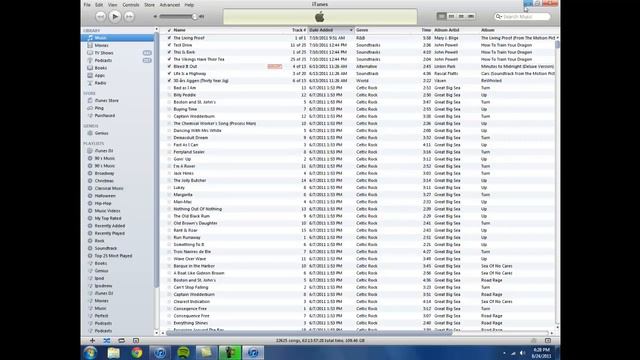Screen dimensions: 640x360
Task: Sort by the Album Artist column header
Action: (x=447, y=30)
